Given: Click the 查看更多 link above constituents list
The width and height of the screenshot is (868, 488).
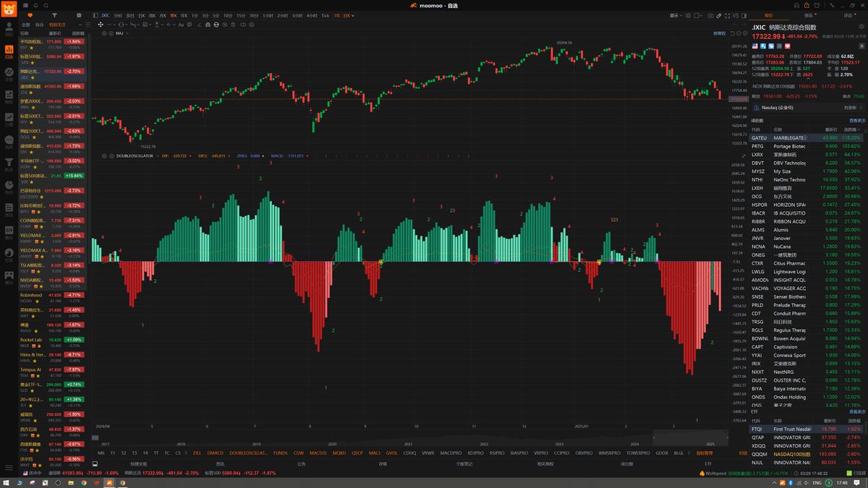Looking at the screenshot, I should [856, 121].
